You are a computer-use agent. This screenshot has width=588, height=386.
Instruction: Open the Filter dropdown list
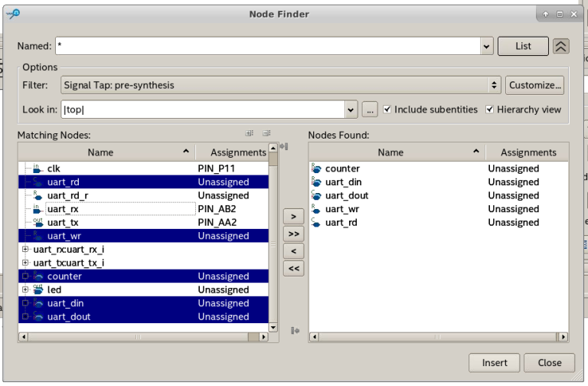495,85
